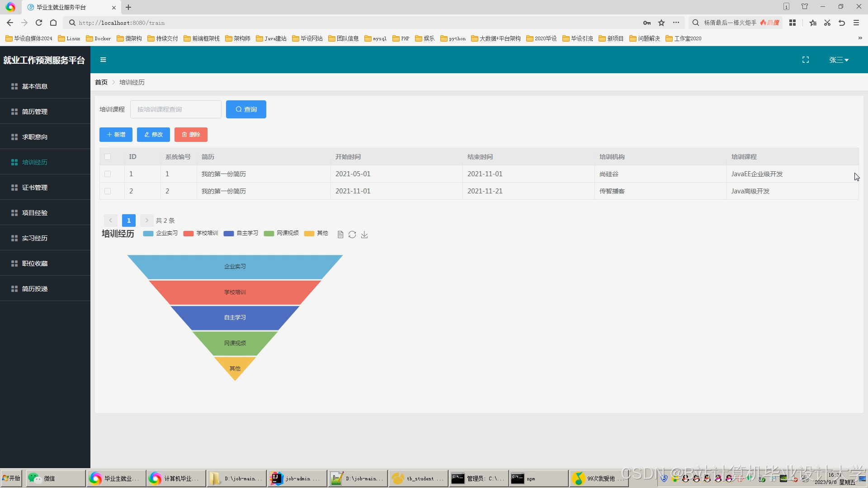Open the 张三 user dropdown

click(x=839, y=60)
